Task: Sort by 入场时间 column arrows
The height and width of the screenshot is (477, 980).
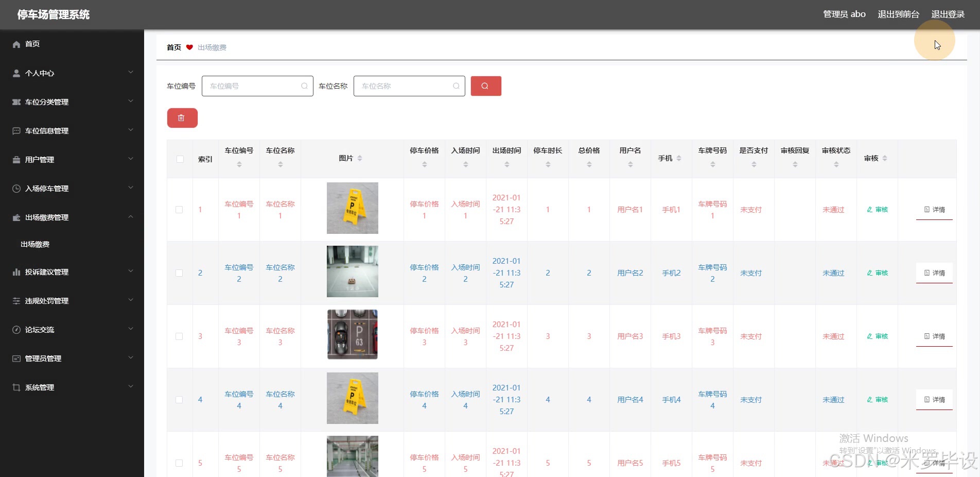Action: [465, 164]
